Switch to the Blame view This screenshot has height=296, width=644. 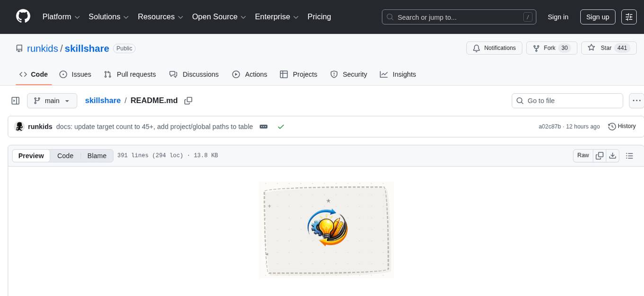[x=97, y=156]
